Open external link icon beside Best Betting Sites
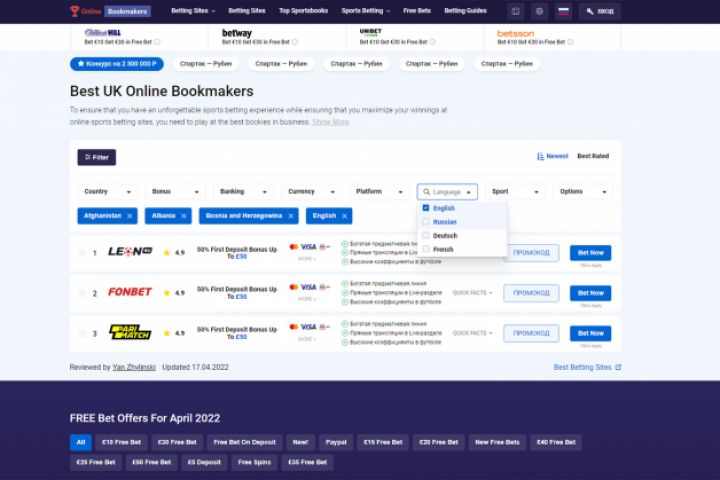Viewport: 720px width, 480px height. tap(618, 367)
